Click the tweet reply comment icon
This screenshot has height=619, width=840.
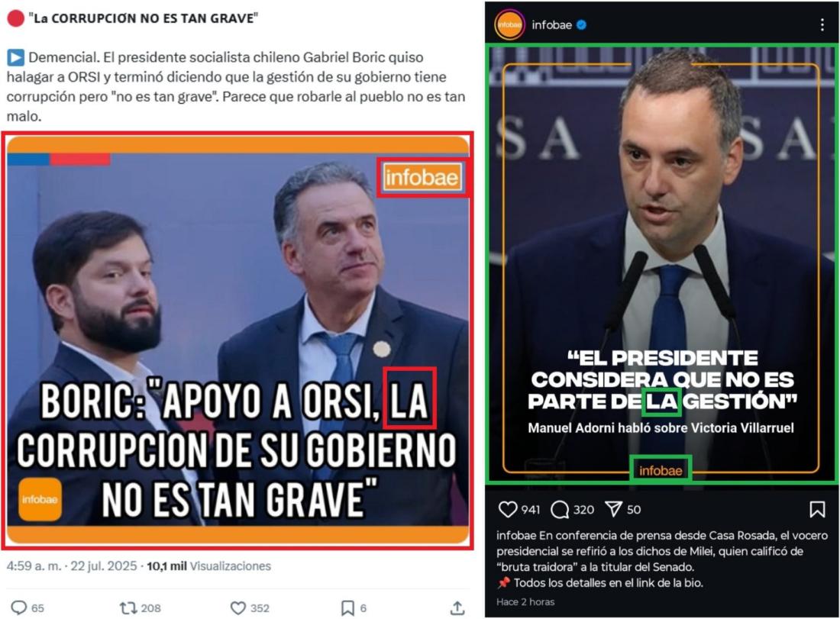tap(19, 608)
